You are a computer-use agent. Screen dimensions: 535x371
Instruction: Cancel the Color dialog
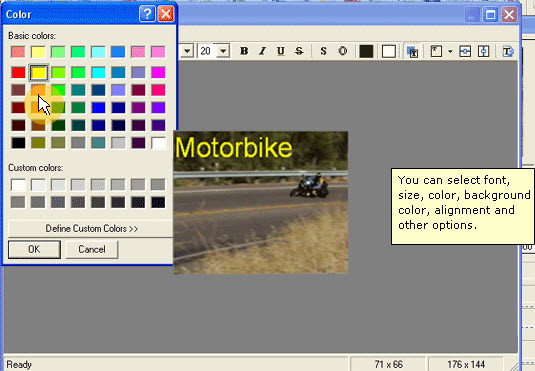[x=92, y=249]
